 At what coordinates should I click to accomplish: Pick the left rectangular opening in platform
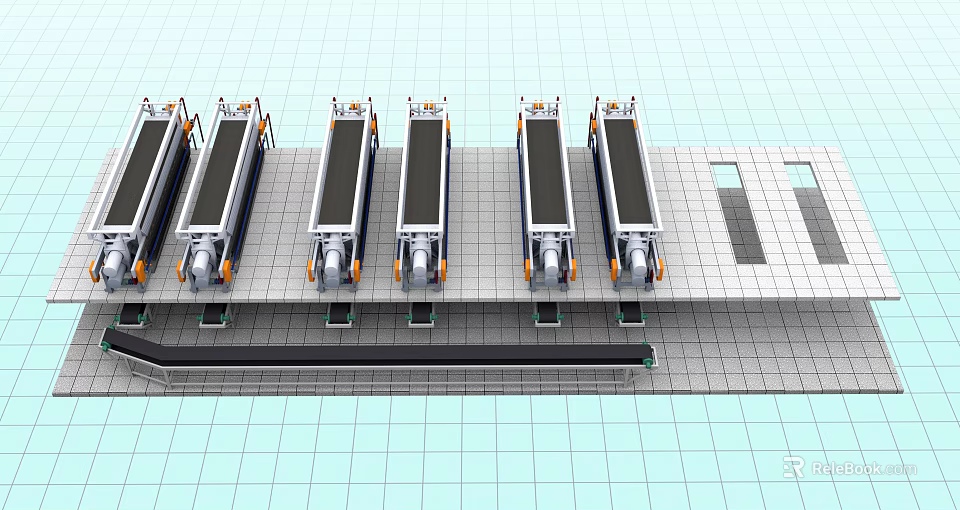click(x=737, y=213)
